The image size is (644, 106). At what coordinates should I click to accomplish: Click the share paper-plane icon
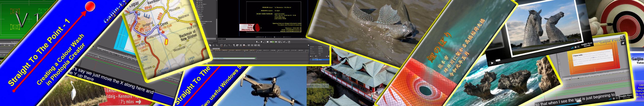tap(623, 43)
